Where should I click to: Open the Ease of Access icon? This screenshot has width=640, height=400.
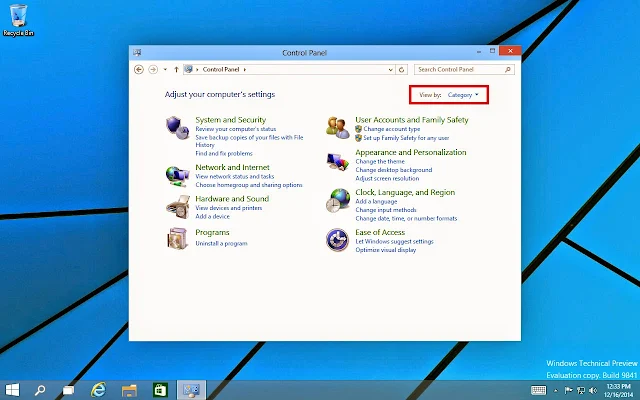coord(337,240)
